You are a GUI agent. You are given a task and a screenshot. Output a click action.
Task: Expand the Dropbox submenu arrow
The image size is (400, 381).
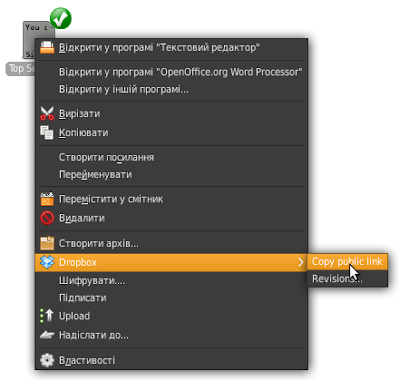point(301,262)
